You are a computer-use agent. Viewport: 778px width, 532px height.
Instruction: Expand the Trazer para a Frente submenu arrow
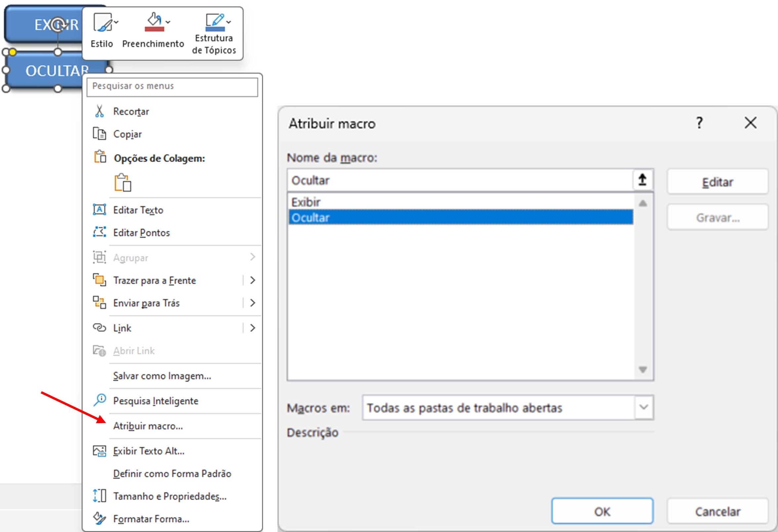coord(253,280)
